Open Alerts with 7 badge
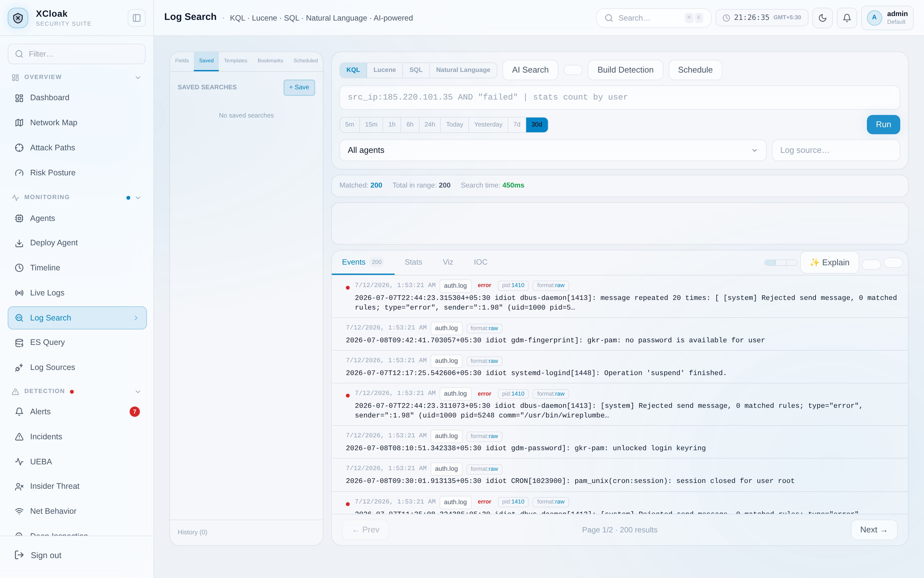 [77, 412]
